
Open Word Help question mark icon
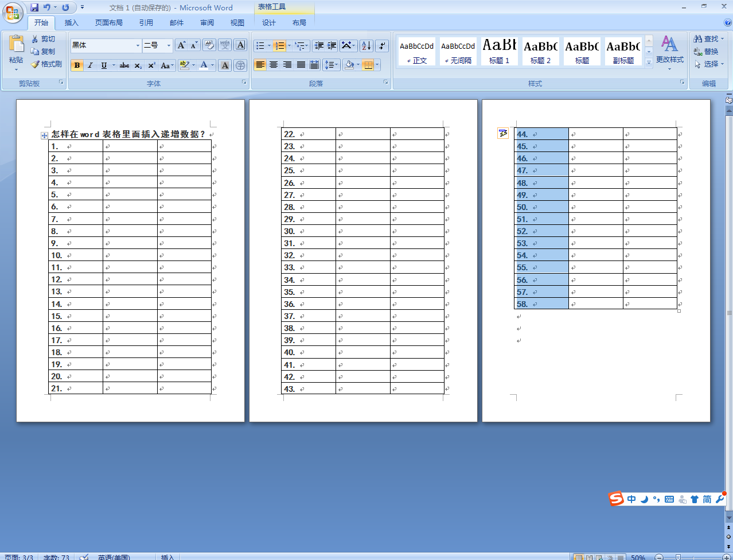point(728,23)
